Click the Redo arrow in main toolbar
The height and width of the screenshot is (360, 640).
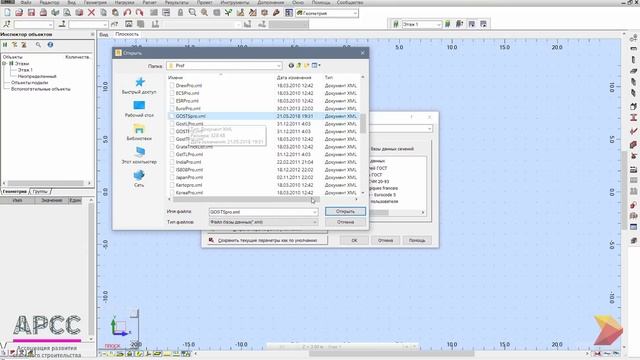[x=139, y=13]
